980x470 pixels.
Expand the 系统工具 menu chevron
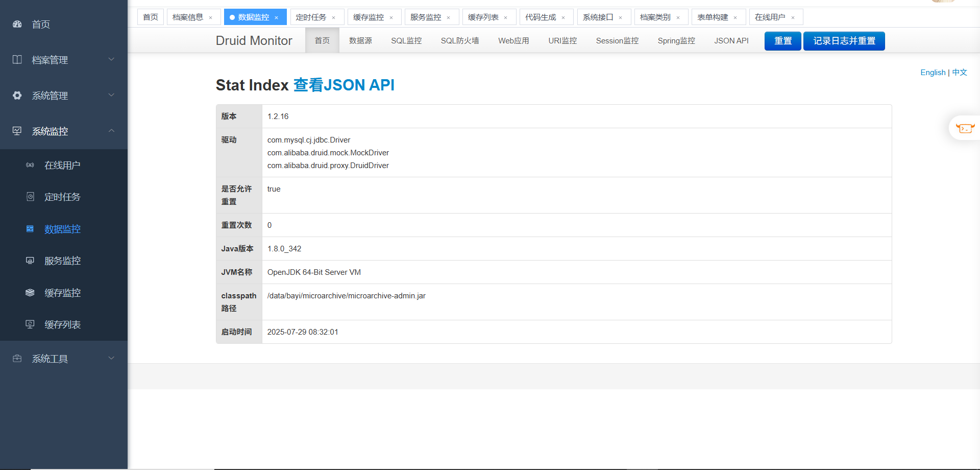(x=111, y=358)
